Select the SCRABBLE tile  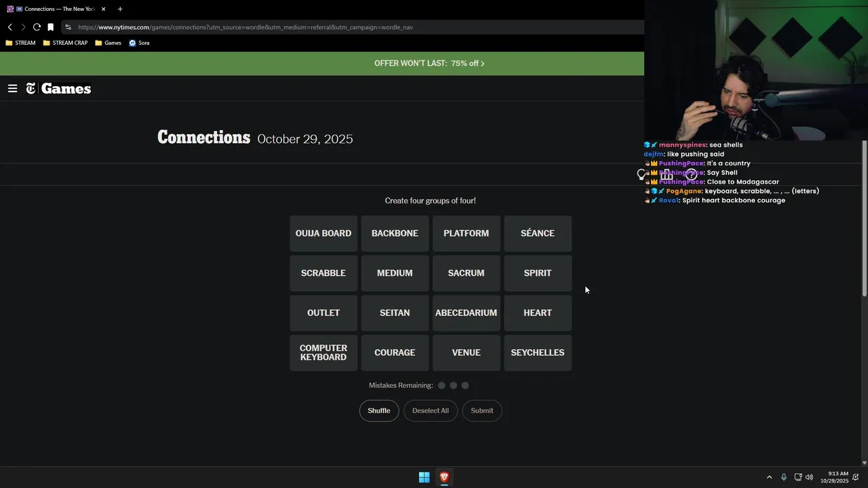pos(323,273)
